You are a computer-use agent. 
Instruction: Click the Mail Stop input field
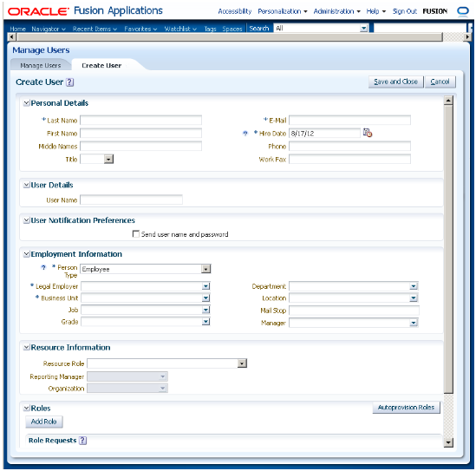pos(354,311)
